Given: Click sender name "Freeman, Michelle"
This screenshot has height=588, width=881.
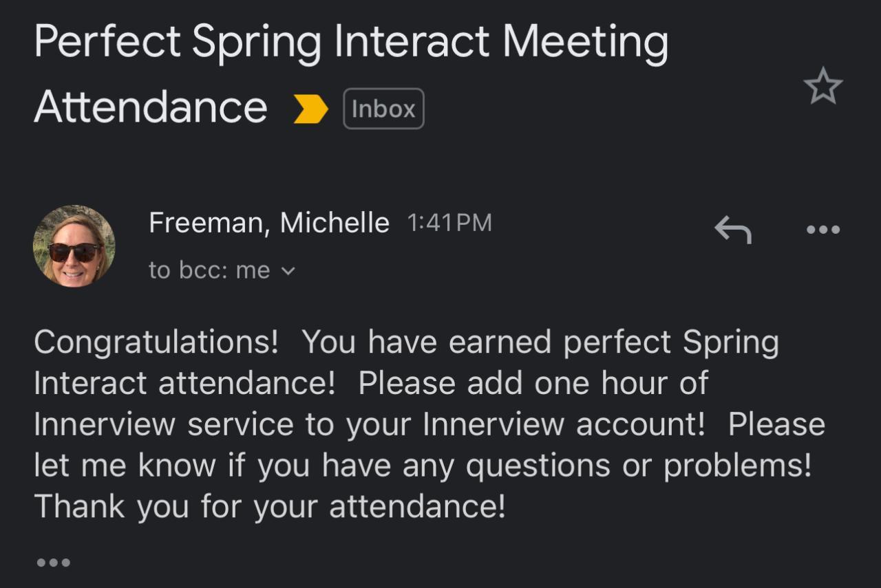Looking at the screenshot, I should click(268, 223).
